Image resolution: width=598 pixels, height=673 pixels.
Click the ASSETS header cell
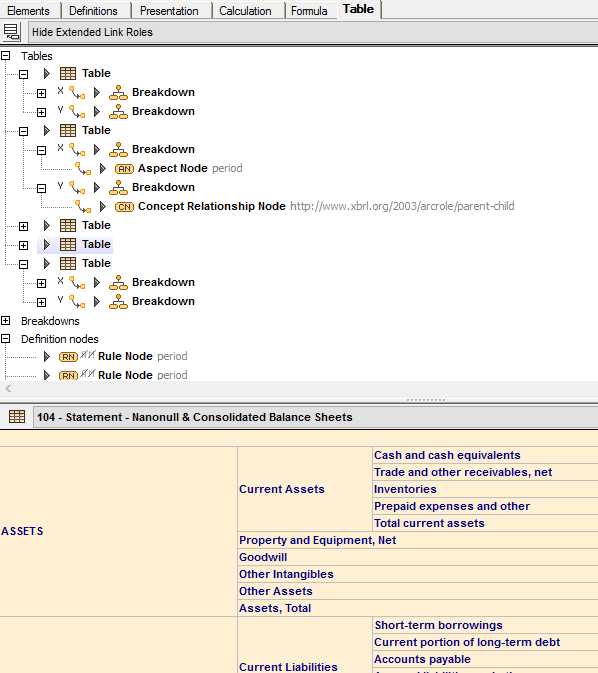click(118, 531)
